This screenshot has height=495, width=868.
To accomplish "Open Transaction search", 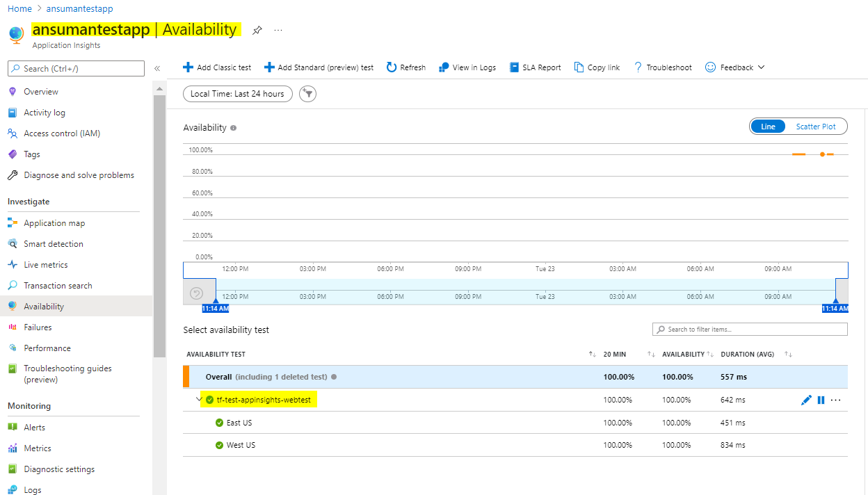I will [58, 286].
